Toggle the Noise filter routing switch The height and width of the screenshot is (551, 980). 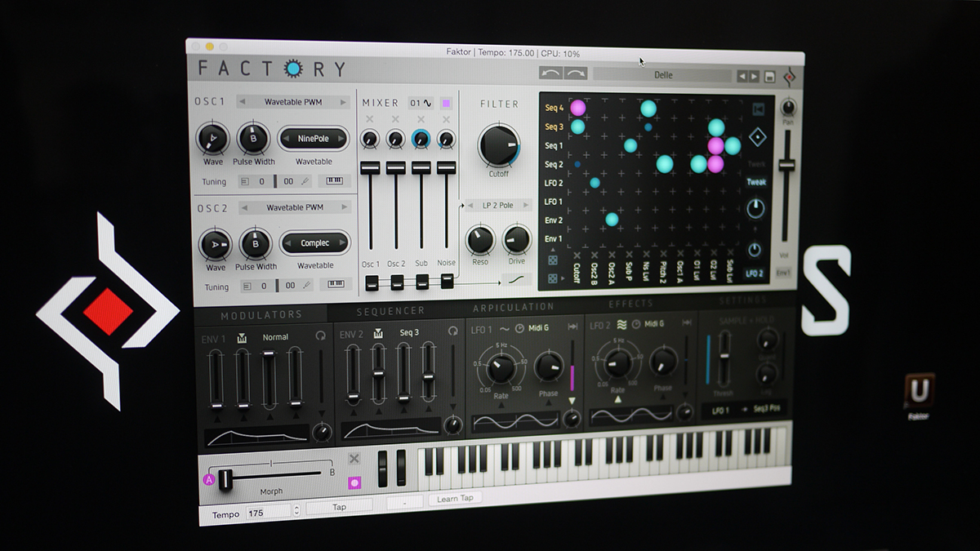pos(448,282)
